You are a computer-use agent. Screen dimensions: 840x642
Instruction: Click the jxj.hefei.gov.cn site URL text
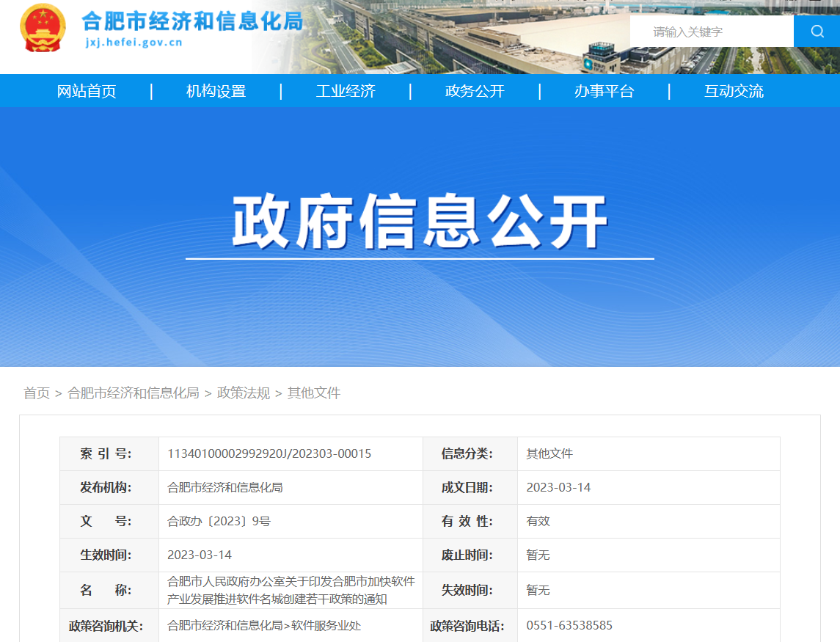point(134,43)
